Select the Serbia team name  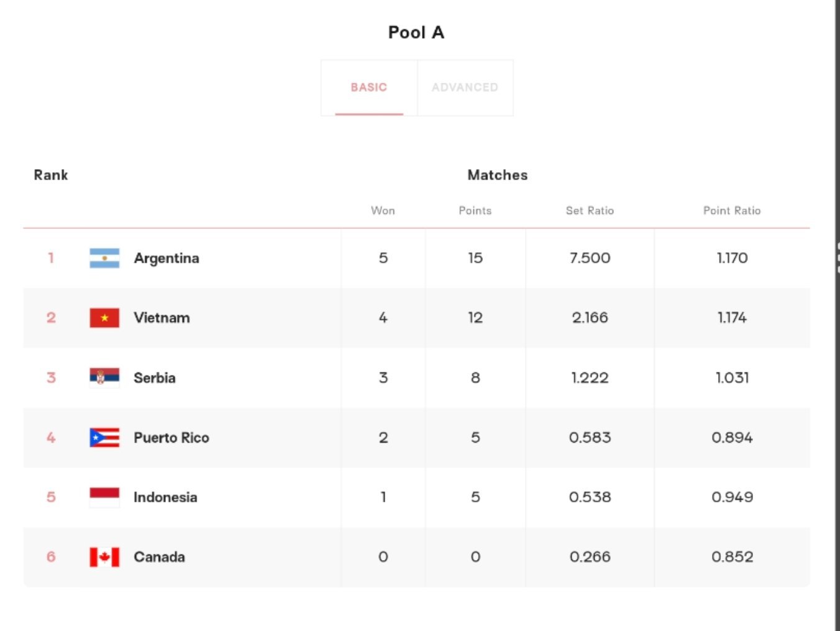pos(155,377)
